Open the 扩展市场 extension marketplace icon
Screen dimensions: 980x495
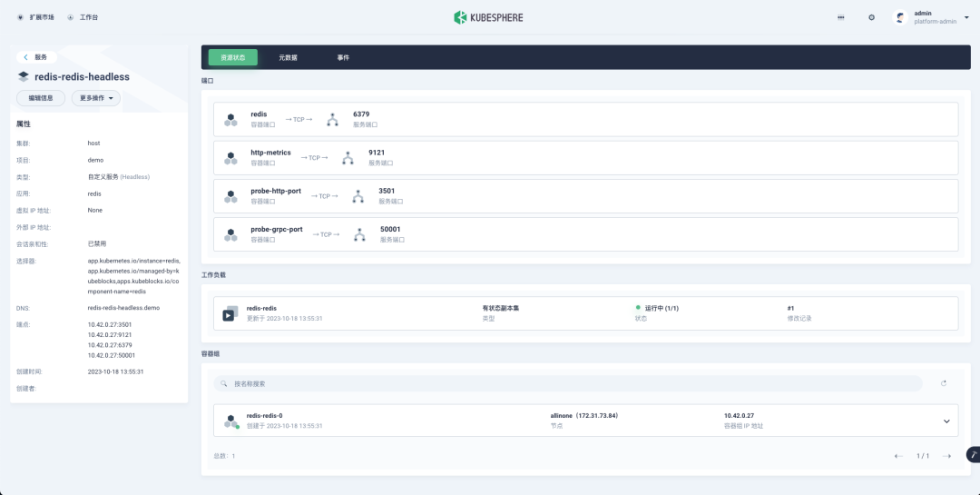pyautogui.click(x=20, y=17)
